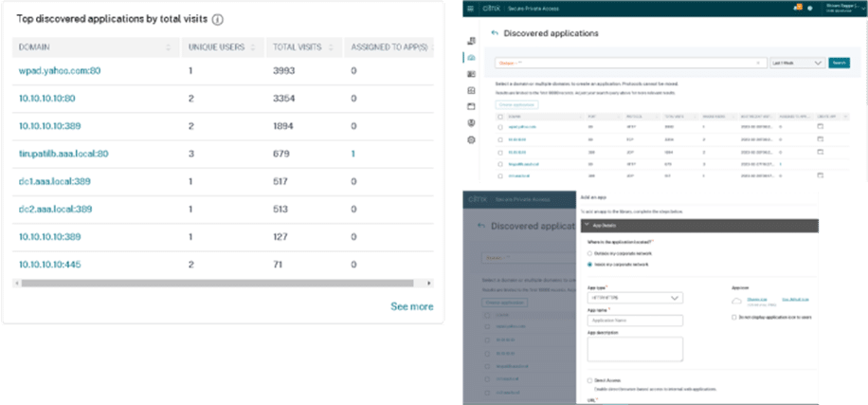Tick select-all checkbox in discovered applications table header
The height and width of the screenshot is (405, 868).
(x=500, y=117)
